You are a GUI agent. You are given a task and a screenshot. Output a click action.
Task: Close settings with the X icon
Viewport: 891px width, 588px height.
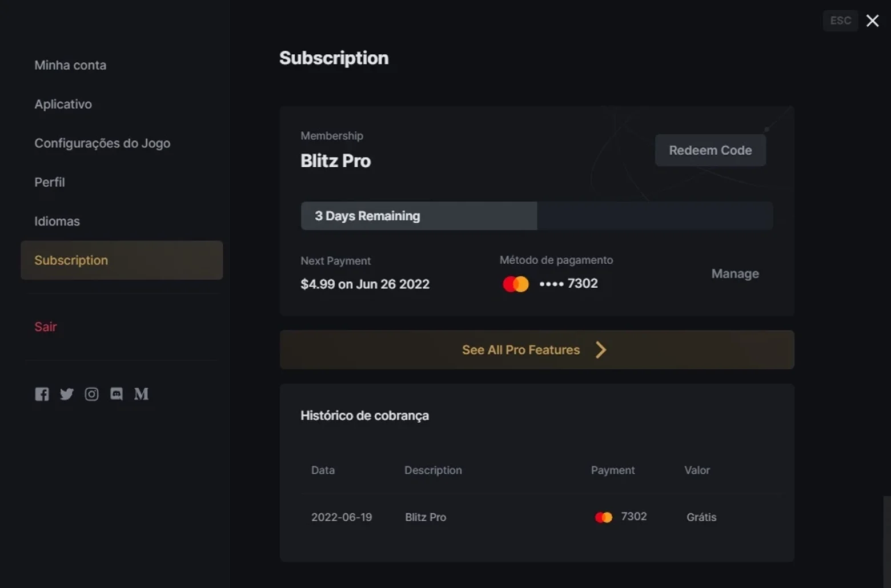tap(872, 21)
